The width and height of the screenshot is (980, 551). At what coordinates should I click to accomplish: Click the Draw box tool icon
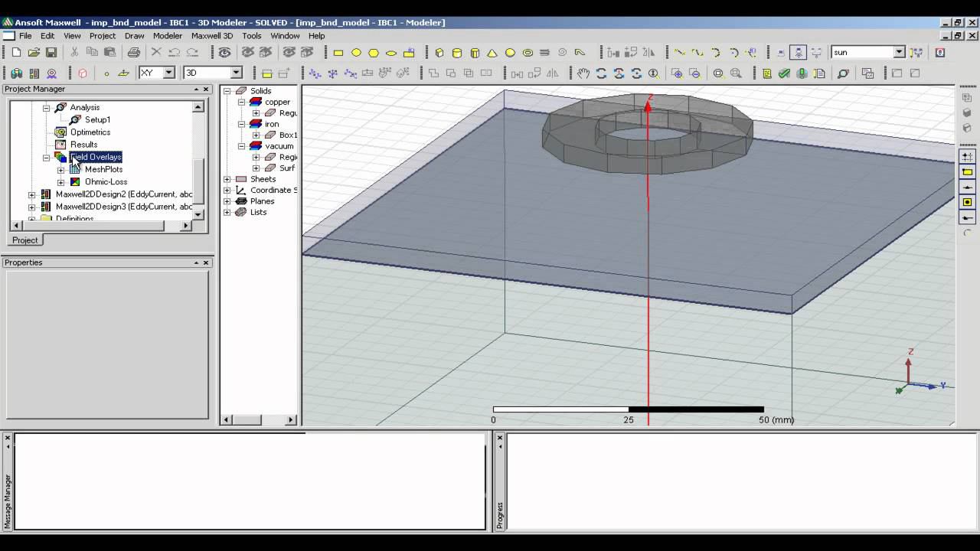pyautogui.click(x=439, y=53)
